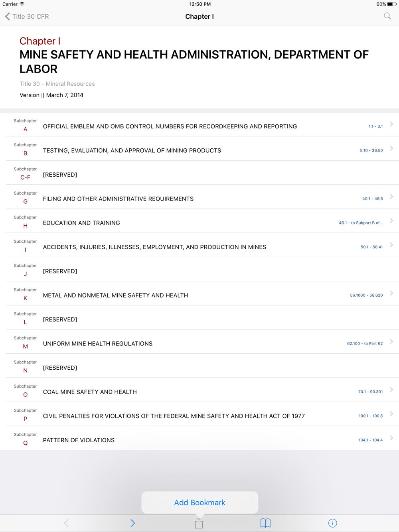Tap the red Chapter I heading
The height and width of the screenshot is (532, 399).
[x=40, y=41]
